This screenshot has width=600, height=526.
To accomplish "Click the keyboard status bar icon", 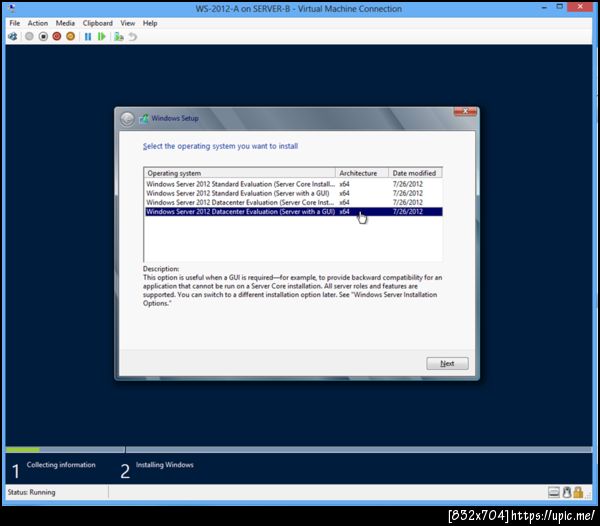I will 553,492.
